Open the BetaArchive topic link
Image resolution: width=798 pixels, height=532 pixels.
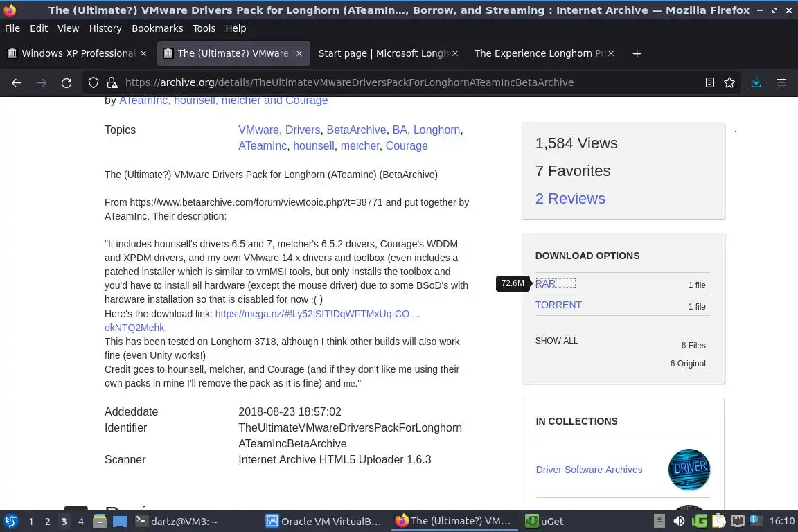[356, 130]
